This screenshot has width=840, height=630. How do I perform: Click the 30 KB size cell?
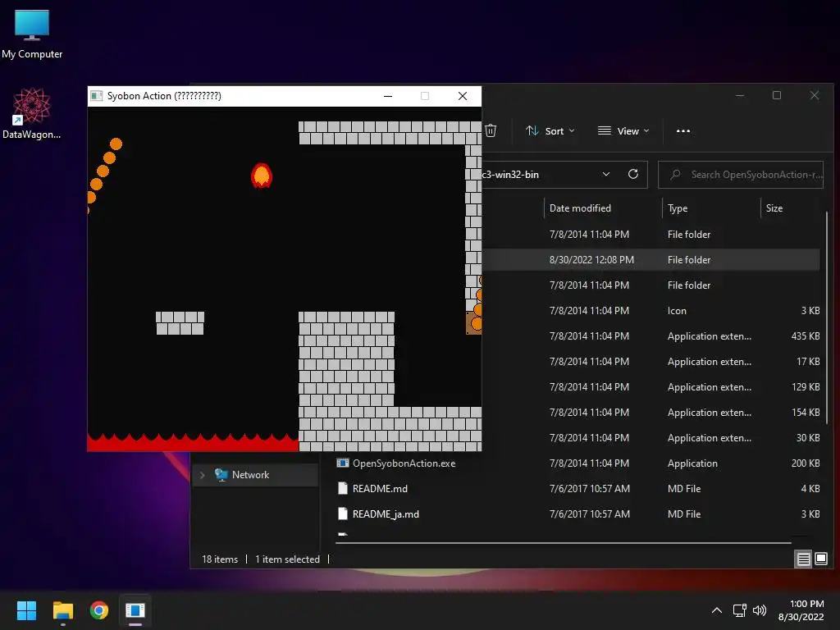pos(808,438)
